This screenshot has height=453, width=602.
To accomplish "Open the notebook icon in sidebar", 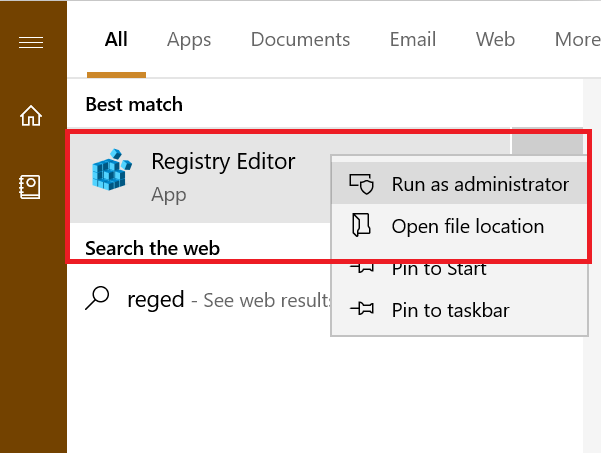I will 30,187.
